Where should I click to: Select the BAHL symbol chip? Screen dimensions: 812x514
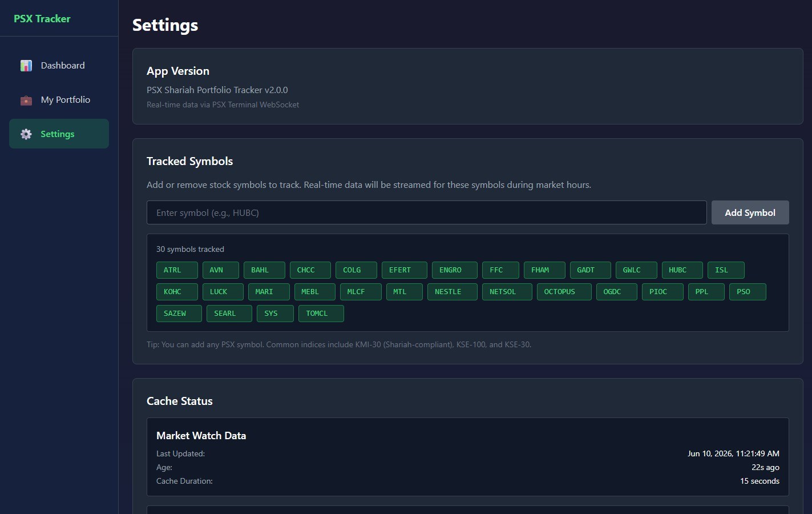[x=264, y=270]
